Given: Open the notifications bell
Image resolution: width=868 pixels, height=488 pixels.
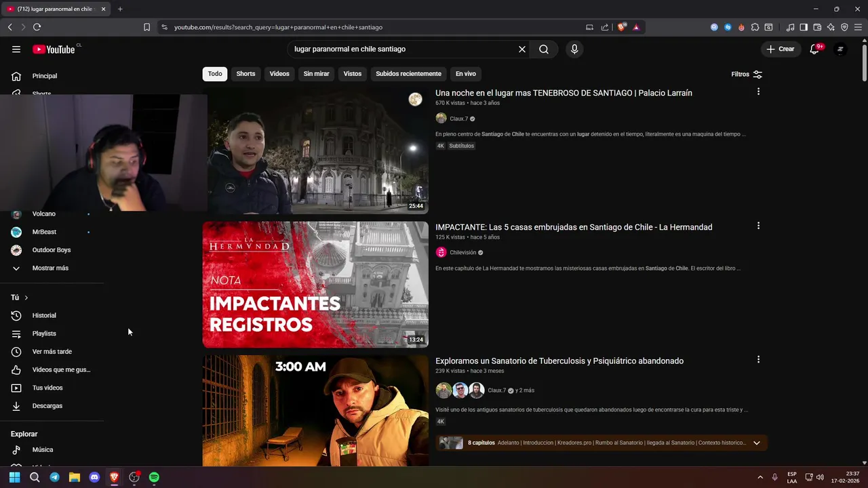Looking at the screenshot, I should click(x=814, y=49).
